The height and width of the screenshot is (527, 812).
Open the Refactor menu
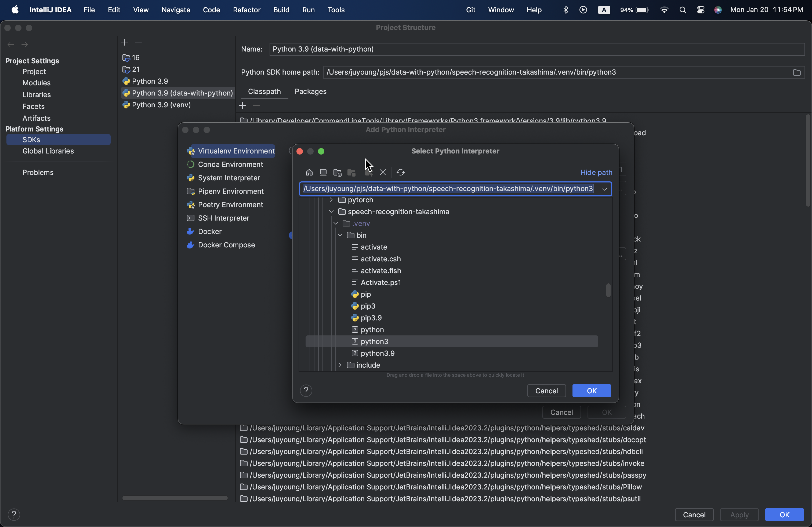pos(246,10)
